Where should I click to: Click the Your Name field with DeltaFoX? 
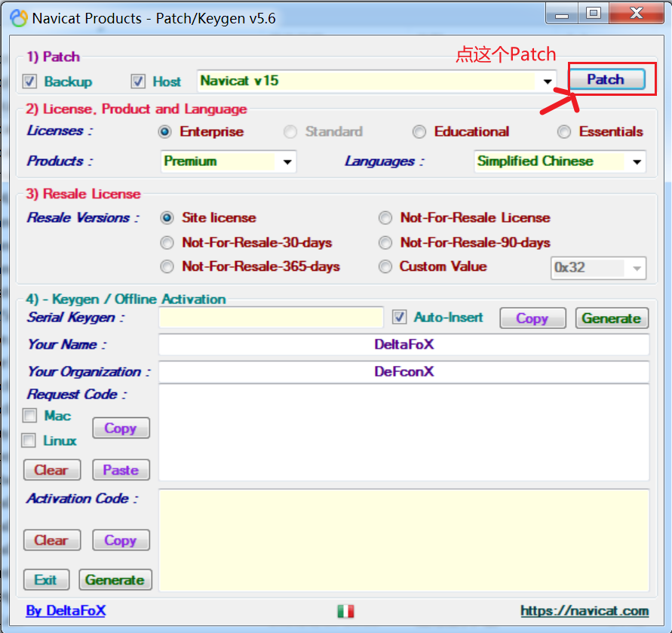pyautogui.click(x=404, y=345)
